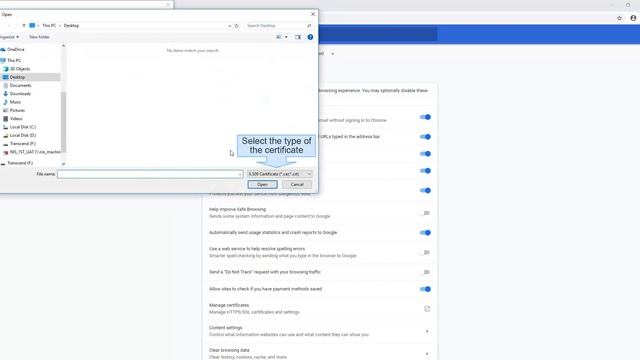Click the bookmark star in Chrome toolbar
Image resolution: width=640 pixels, height=360 pixels.
(x=619, y=18)
